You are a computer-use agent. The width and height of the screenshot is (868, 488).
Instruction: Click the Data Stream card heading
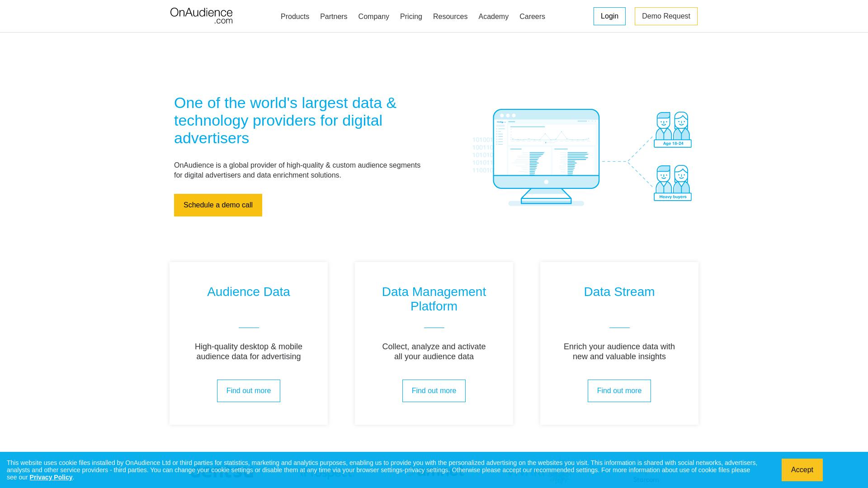[619, 292]
